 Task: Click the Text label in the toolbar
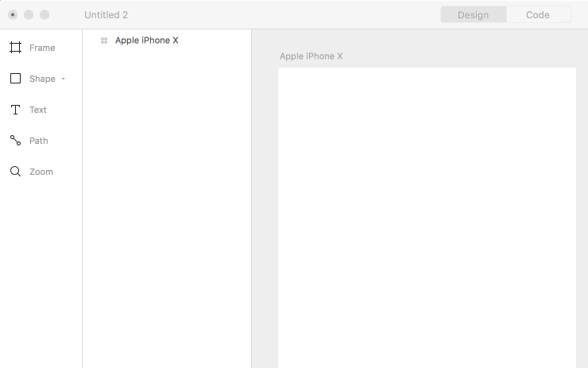coord(38,110)
